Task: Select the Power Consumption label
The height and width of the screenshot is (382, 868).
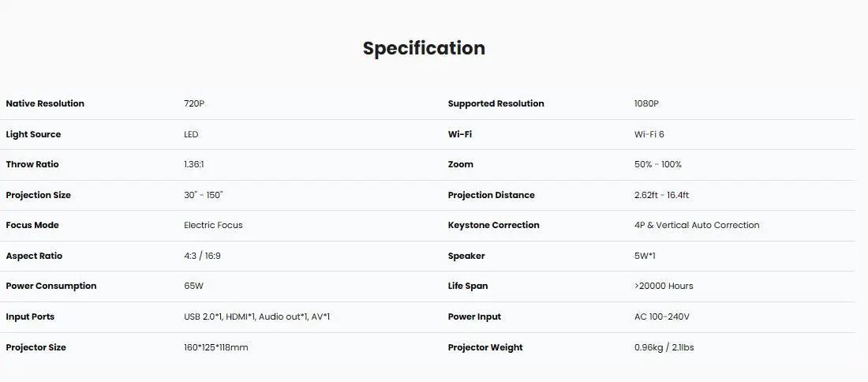Action: [x=51, y=286]
